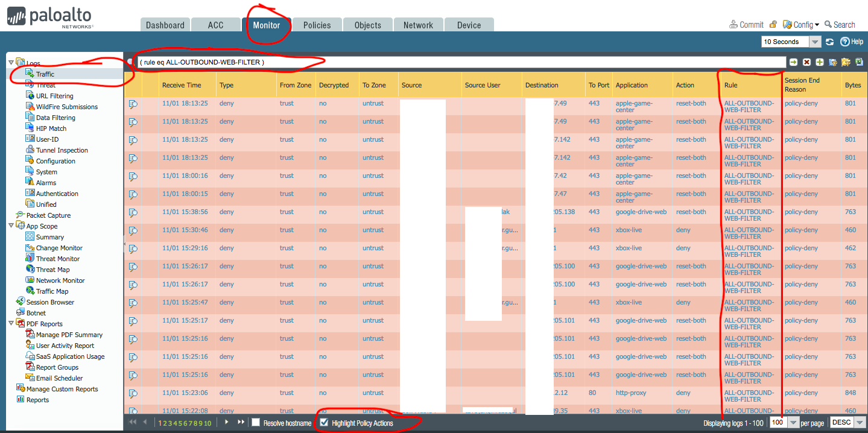Change DESC sort order dropdown
This screenshot has height=433, width=868.
860,423
